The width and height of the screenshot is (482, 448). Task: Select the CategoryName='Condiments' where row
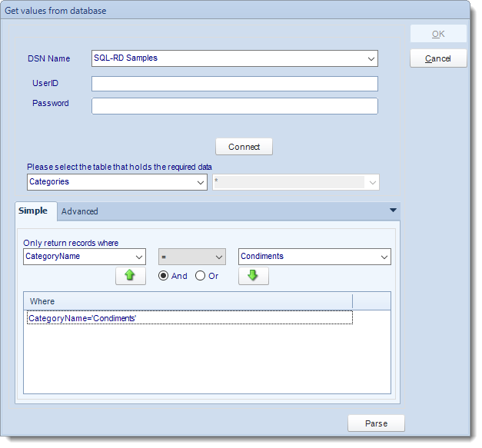(x=190, y=317)
